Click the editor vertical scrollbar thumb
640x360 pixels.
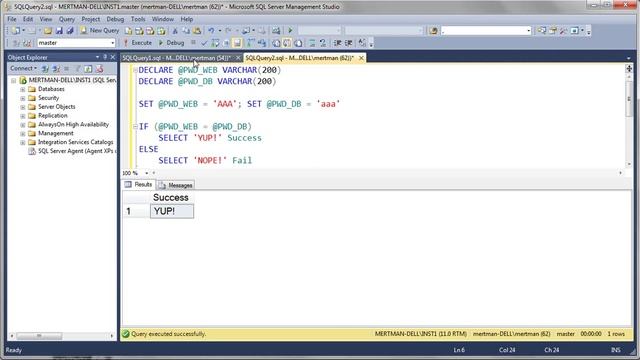[629, 99]
